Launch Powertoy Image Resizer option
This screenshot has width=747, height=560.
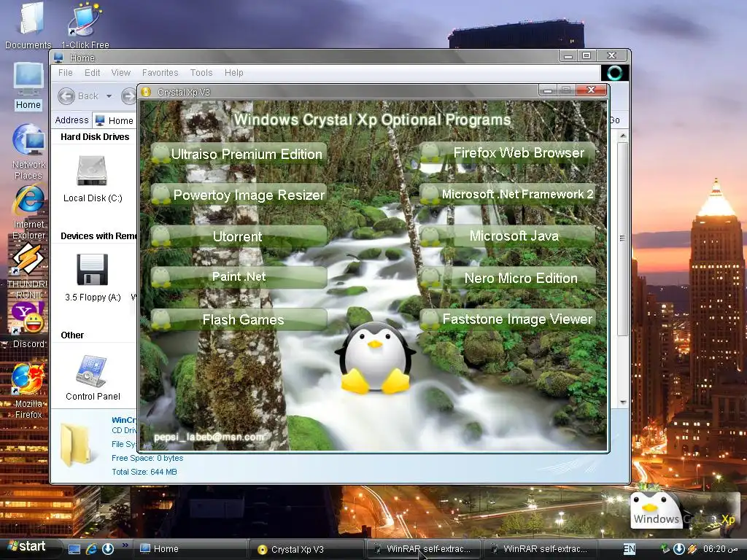(x=239, y=195)
